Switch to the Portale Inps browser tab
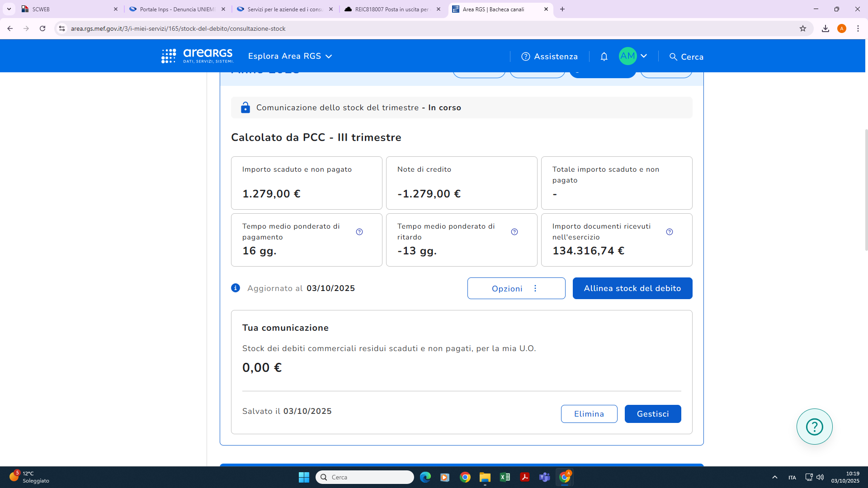This screenshot has width=868, height=488. pyautogui.click(x=177, y=9)
